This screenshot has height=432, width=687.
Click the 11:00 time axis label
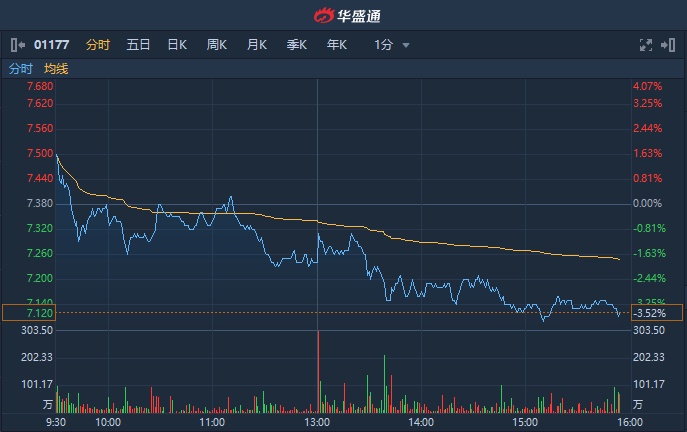pyautogui.click(x=212, y=422)
